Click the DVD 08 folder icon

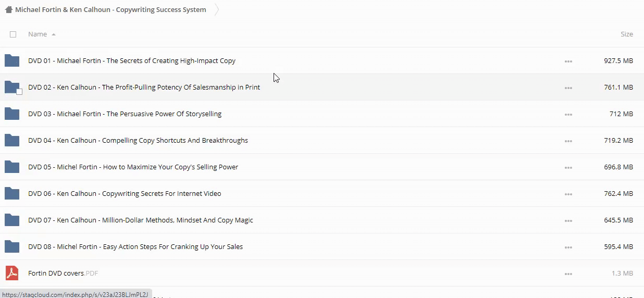11,246
